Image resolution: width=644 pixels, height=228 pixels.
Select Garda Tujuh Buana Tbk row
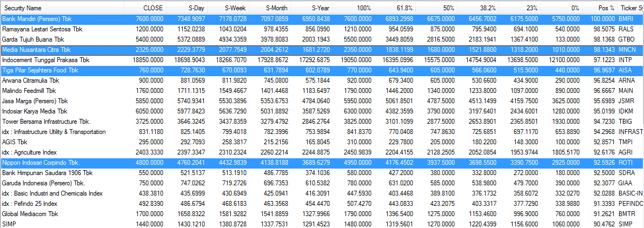322,39
